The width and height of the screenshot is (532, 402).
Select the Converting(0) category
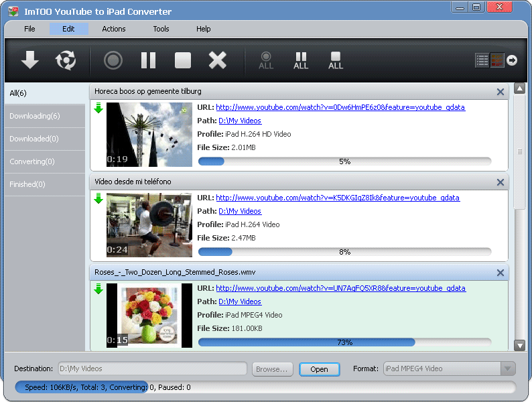pyautogui.click(x=45, y=161)
